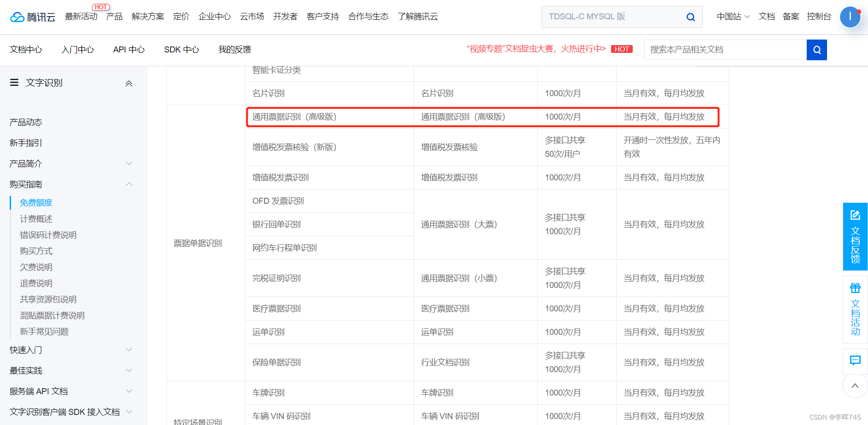The image size is (868, 425).
Task: Open the 合作与生态 menu
Action: click(x=368, y=17)
